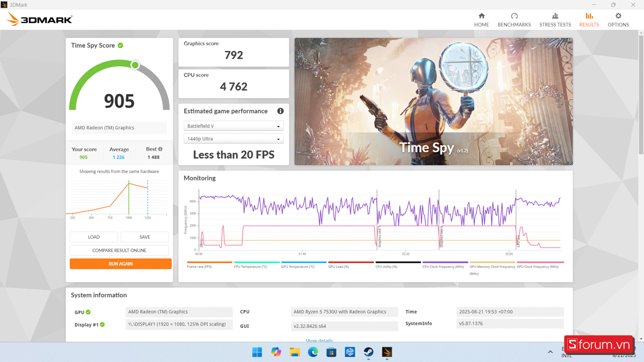Click AMD Radeon (TM) Graphics under the gauge

point(119,128)
